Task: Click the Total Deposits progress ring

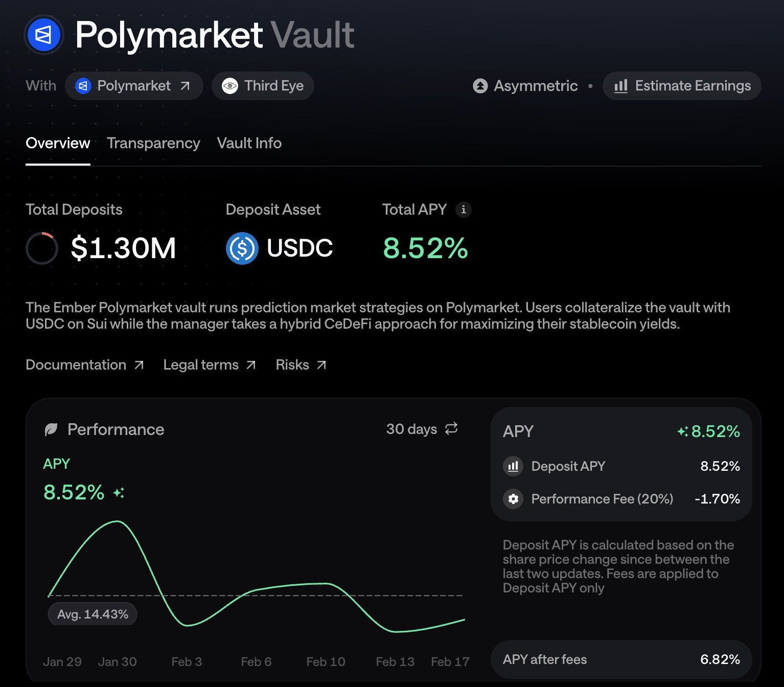Action: tap(42, 248)
